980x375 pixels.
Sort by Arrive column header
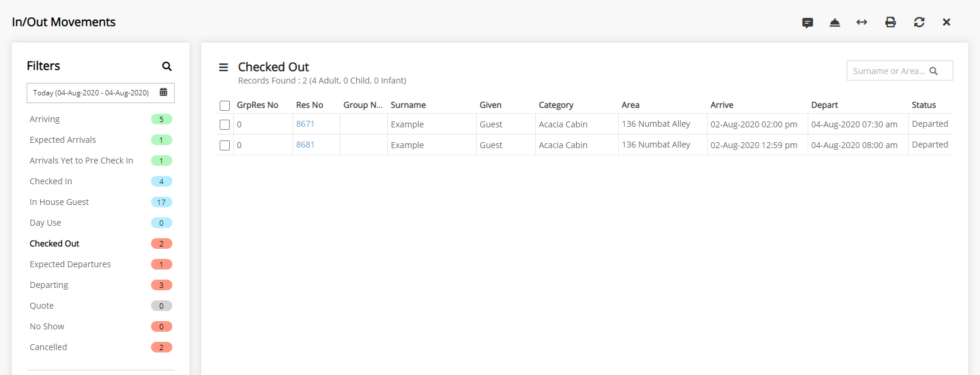(x=722, y=105)
